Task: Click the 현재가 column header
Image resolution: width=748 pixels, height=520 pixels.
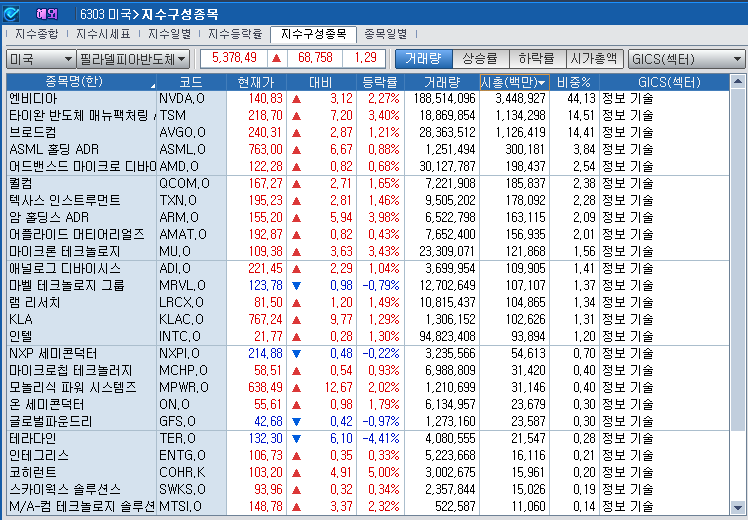Action: coord(256,82)
